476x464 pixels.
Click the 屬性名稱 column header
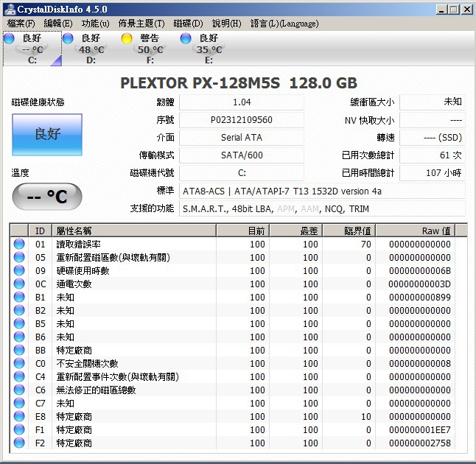[134, 231]
